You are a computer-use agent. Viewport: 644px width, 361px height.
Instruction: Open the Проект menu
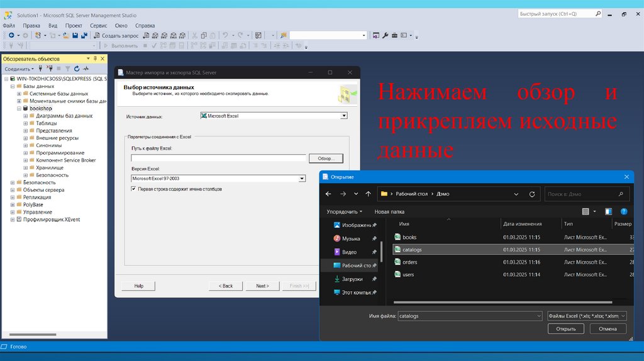coord(74,25)
